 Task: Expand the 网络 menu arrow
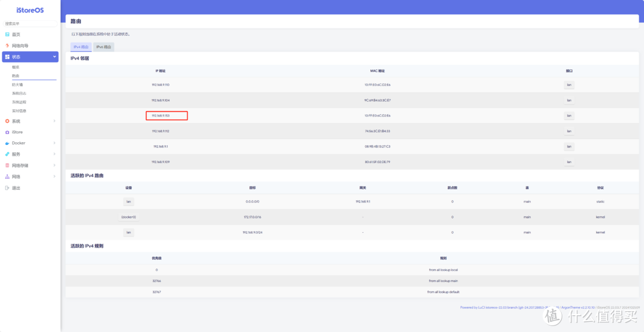[54, 177]
